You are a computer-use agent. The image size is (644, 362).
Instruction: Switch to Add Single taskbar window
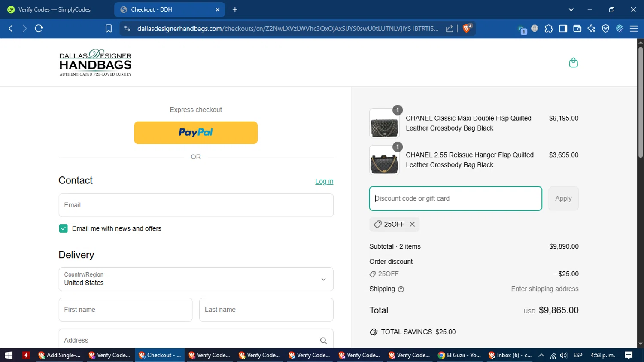pyautogui.click(x=59, y=355)
